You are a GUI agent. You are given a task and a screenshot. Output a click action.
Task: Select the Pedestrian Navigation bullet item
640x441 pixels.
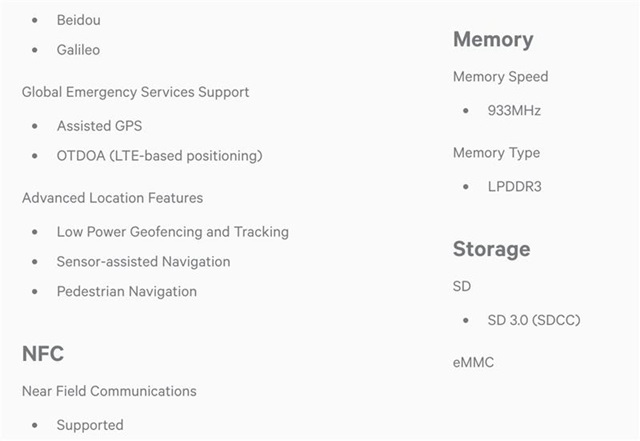point(126,292)
